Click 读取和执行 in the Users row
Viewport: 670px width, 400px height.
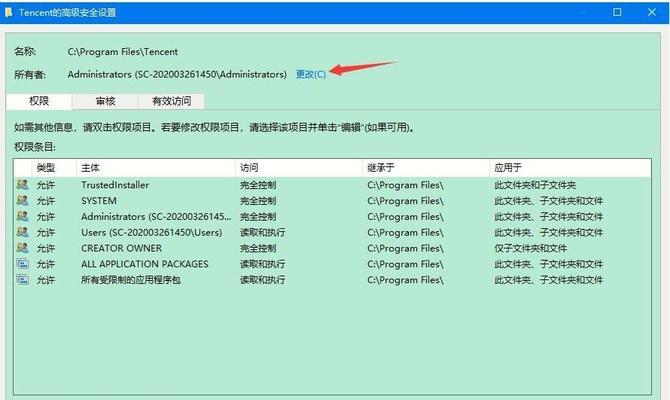(262, 232)
